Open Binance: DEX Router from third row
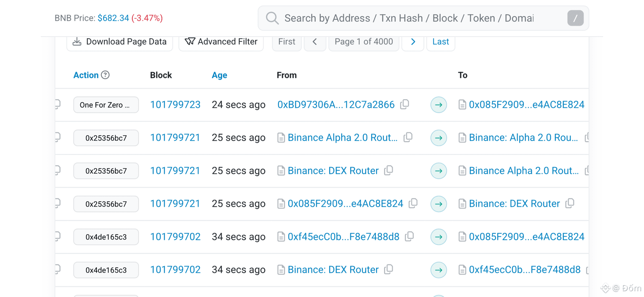 click(x=333, y=171)
